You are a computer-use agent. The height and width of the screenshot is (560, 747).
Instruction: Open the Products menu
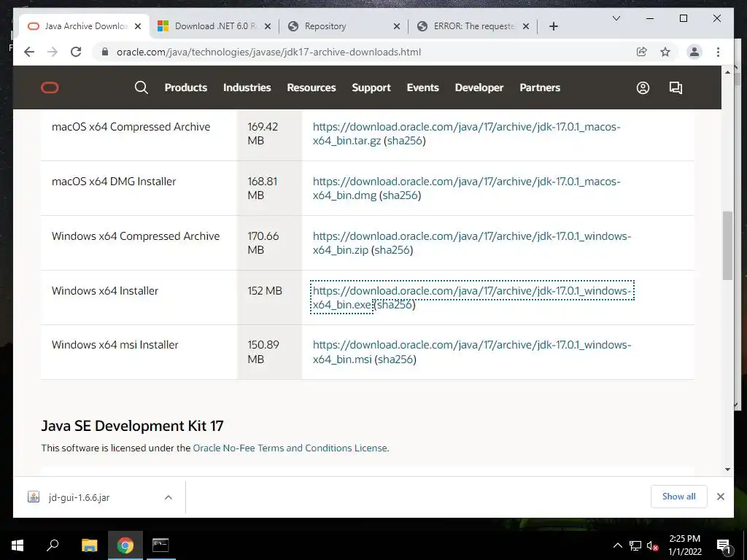[186, 87]
